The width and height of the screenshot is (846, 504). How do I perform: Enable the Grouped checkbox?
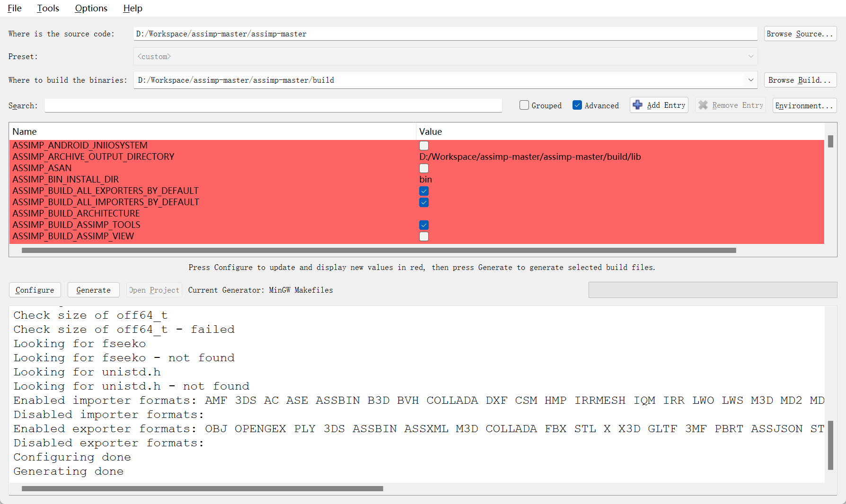pyautogui.click(x=524, y=105)
